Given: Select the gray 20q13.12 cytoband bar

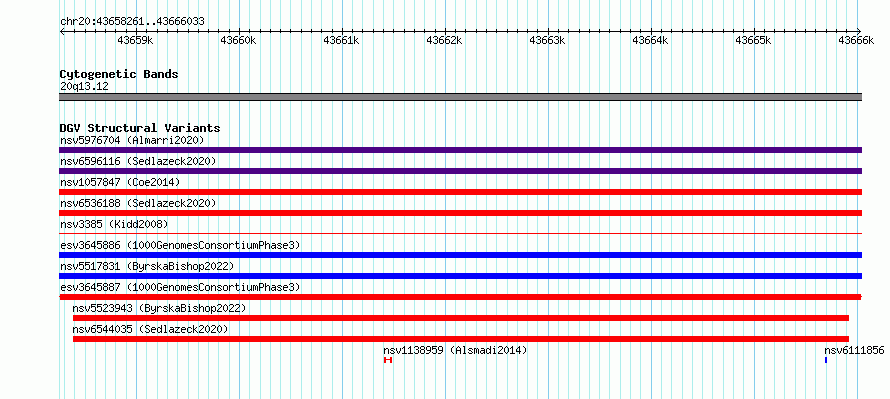Looking at the screenshot, I should [x=460, y=97].
